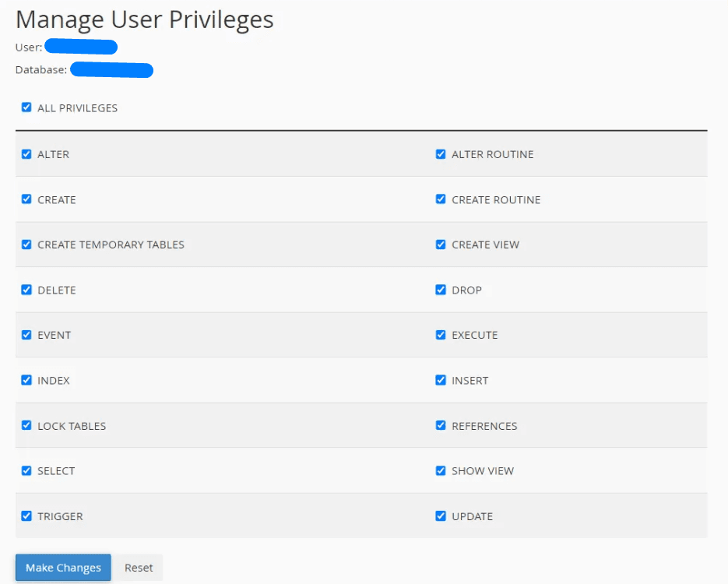Toggle the REFERENCES checkbox
The image size is (728, 584).
(441, 426)
